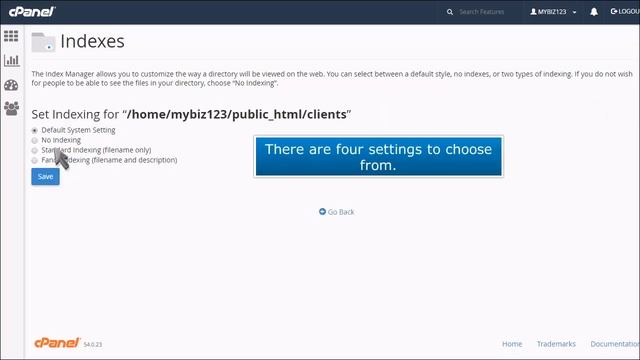Open the Statistics bar chart sidebar icon

coord(11,60)
